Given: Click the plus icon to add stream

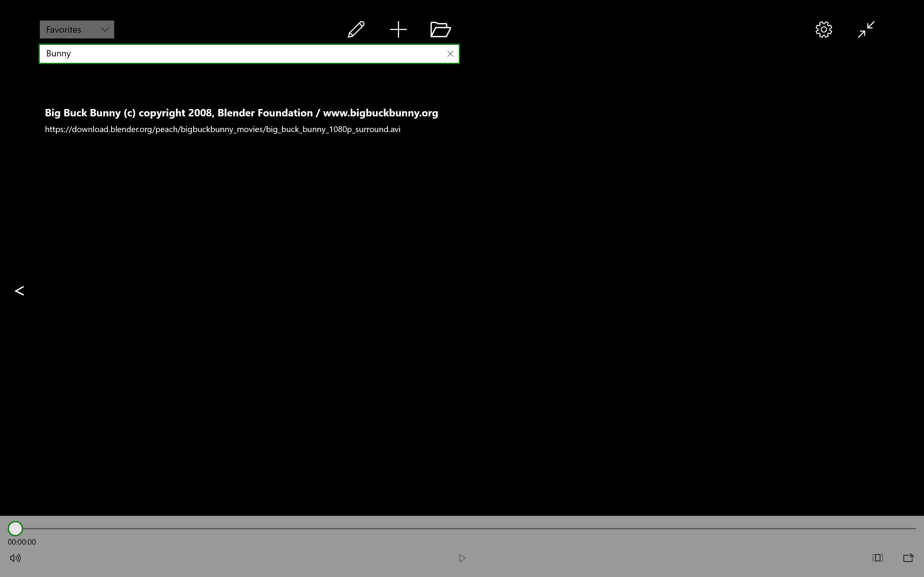Looking at the screenshot, I should click(398, 29).
